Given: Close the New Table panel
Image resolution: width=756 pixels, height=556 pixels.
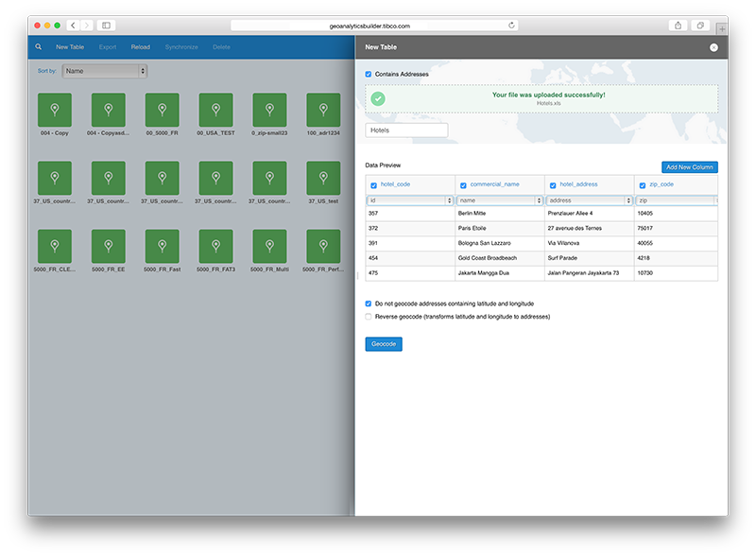Looking at the screenshot, I should [x=713, y=47].
